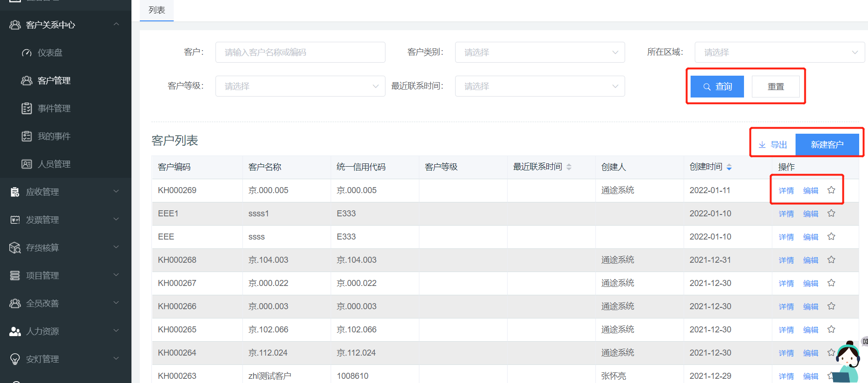868x383 pixels.
Task: Open the 客户等级 dropdown
Action: (300, 86)
